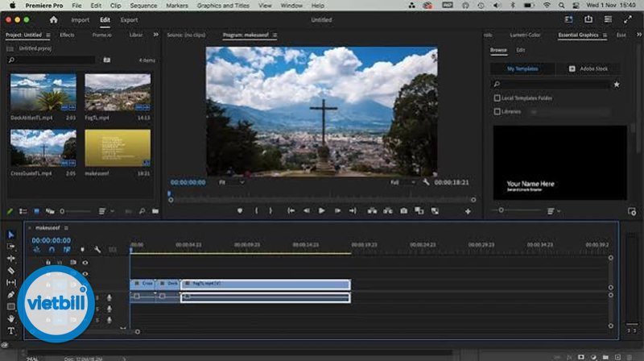Click the Lift button
Image resolution: width=644 pixels, height=361 pixels.
(x=372, y=211)
